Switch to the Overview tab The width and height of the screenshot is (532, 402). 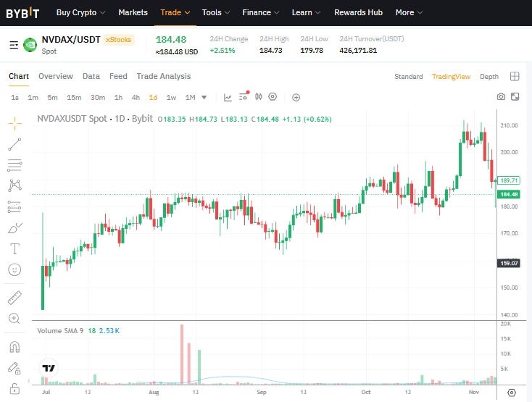point(56,76)
